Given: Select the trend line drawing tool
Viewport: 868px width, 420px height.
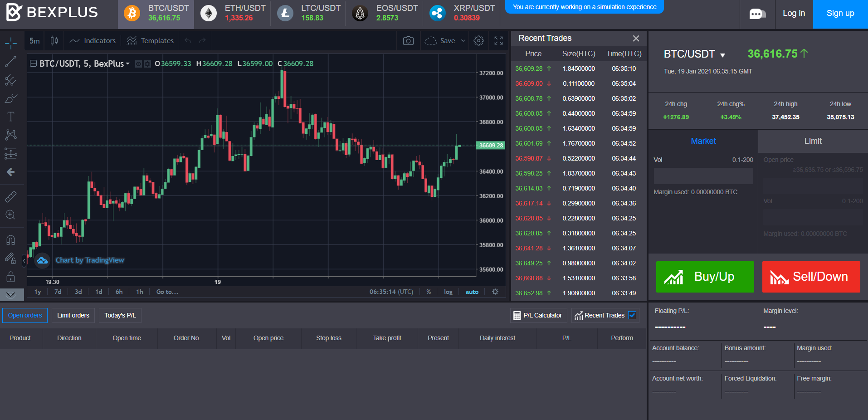Looking at the screenshot, I should pyautogui.click(x=10, y=62).
